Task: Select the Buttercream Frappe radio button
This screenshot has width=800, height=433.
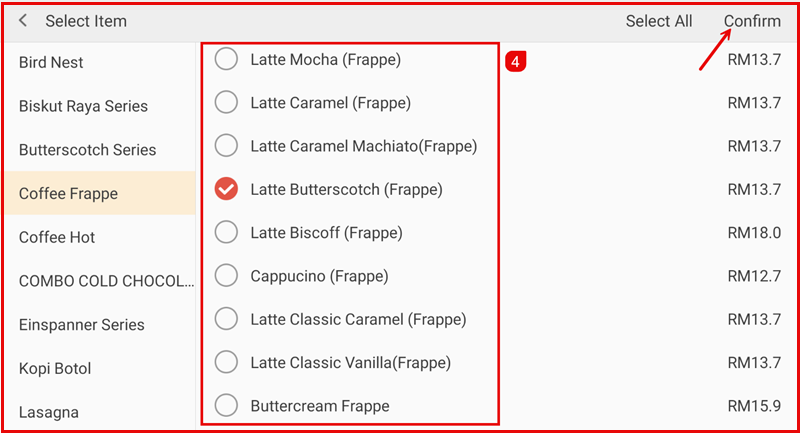Action: coord(227,405)
